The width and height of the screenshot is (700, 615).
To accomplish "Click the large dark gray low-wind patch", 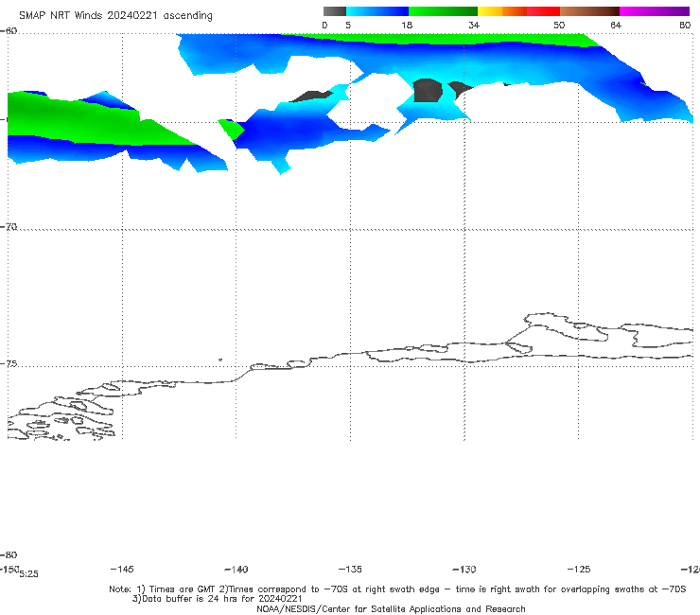I will point(428,90).
